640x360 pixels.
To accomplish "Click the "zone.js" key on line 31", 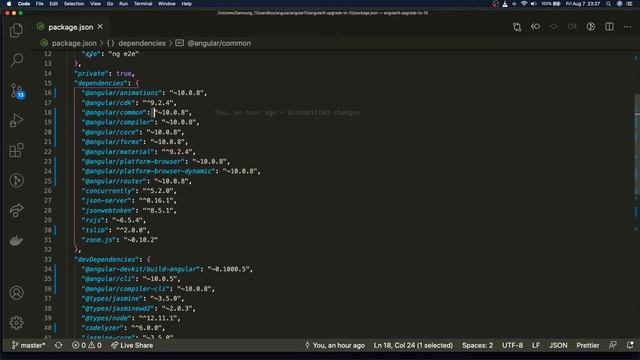I will [99, 240].
